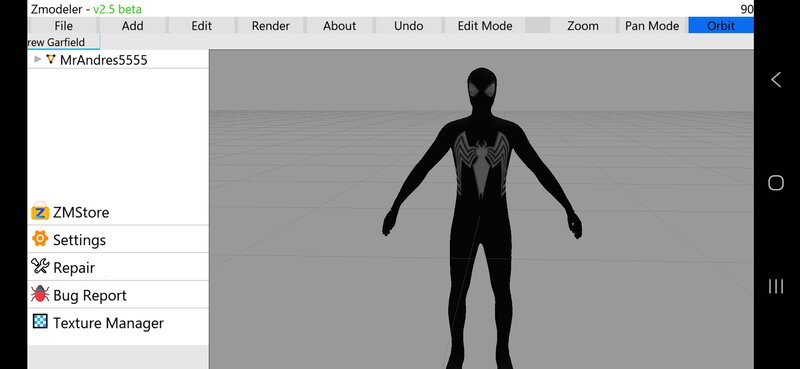The height and width of the screenshot is (369, 800).
Task: Toggle Pan Mode
Action: (652, 26)
